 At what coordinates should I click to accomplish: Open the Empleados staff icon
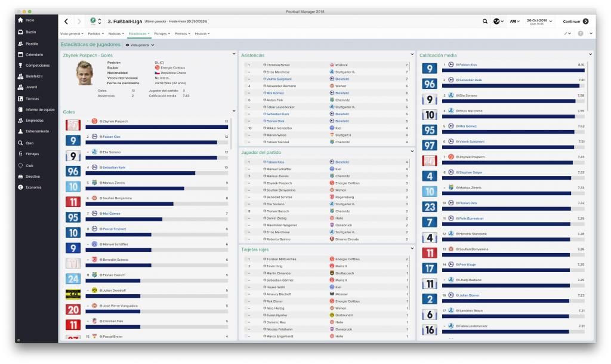[x=20, y=121]
